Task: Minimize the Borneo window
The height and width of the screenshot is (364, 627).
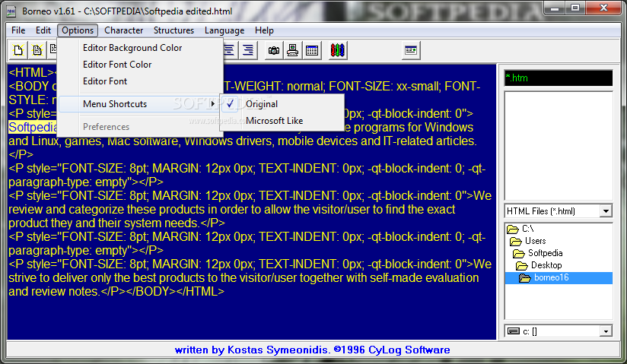Action: 554,8
